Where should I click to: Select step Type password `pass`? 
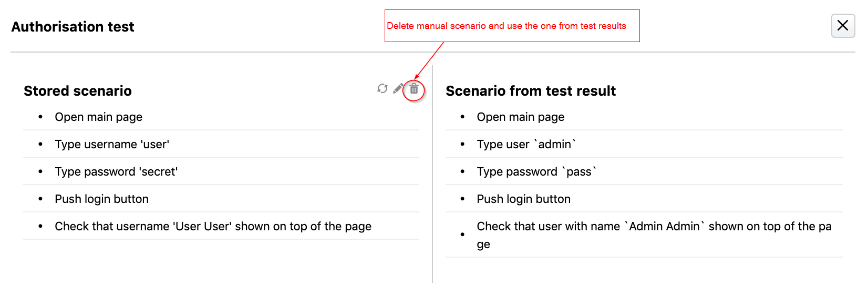(644, 171)
